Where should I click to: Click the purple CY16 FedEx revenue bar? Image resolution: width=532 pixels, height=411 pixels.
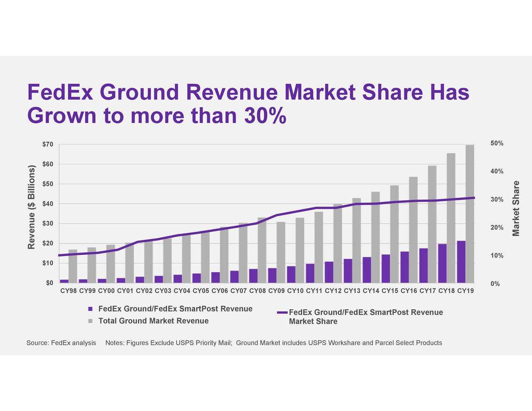404,267
